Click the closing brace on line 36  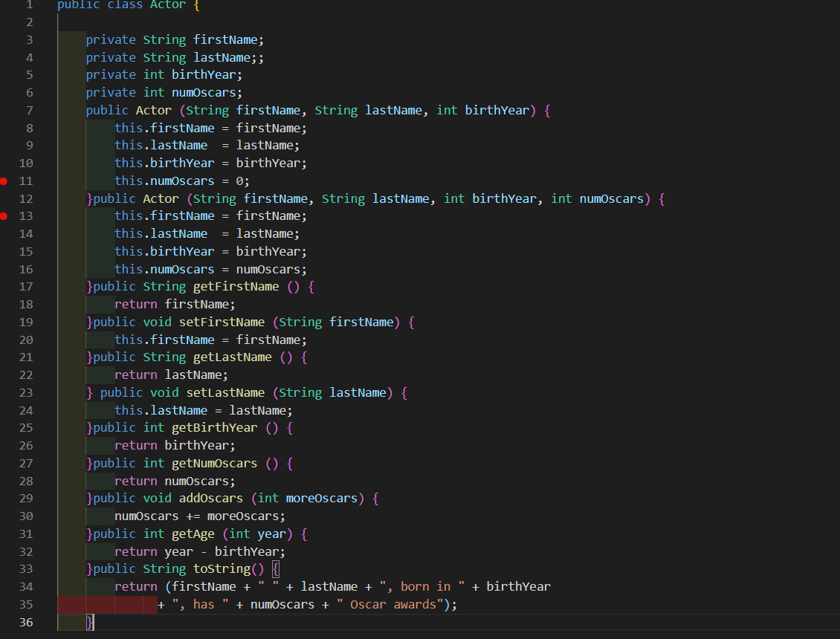(90, 623)
